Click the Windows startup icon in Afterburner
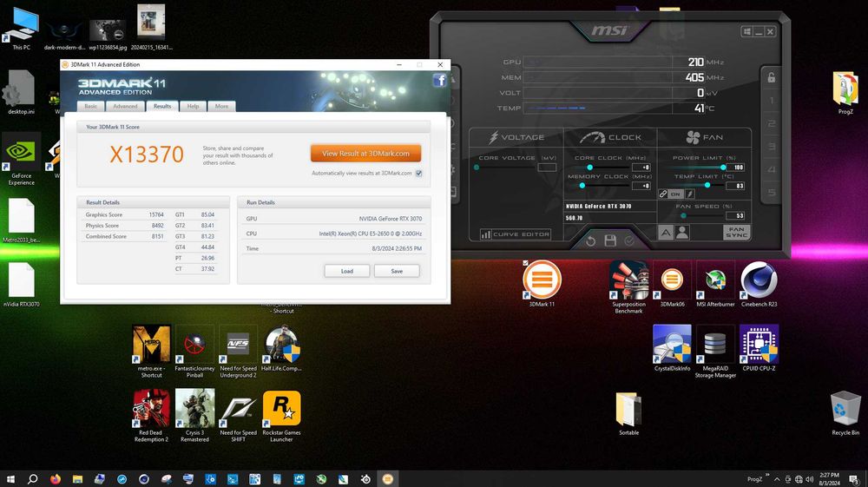 click(746, 31)
